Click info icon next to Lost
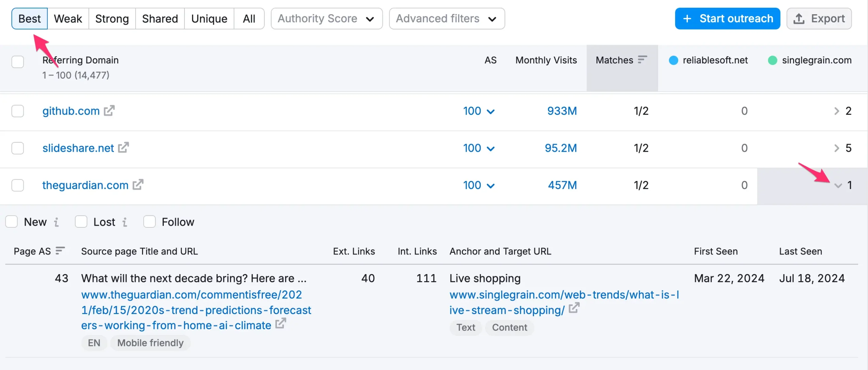868x370 pixels. click(x=125, y=222)
